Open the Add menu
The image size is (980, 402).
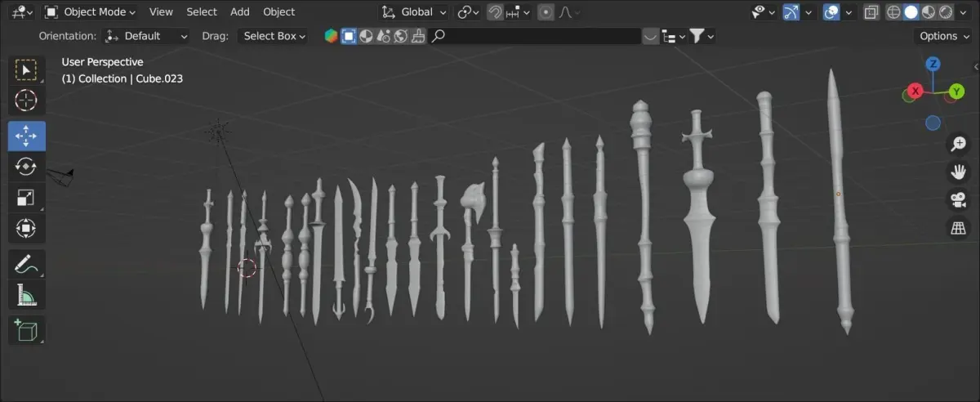tap(240, 12)
